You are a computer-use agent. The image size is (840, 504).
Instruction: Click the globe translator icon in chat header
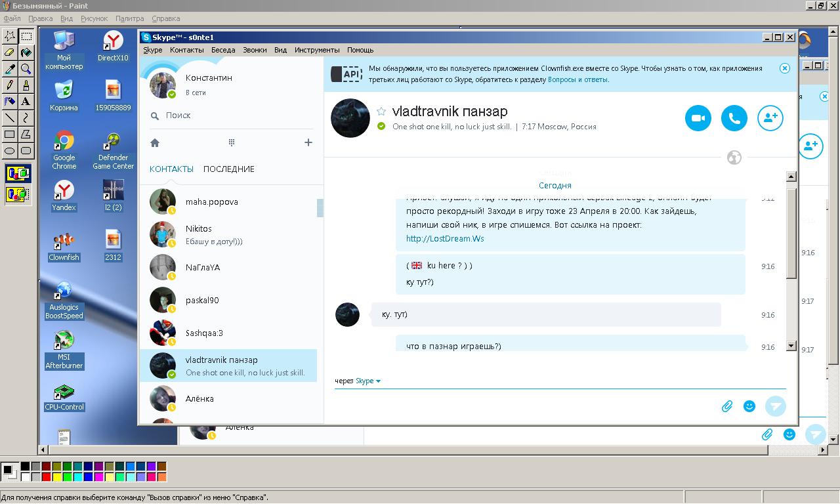tap(734, 157)
